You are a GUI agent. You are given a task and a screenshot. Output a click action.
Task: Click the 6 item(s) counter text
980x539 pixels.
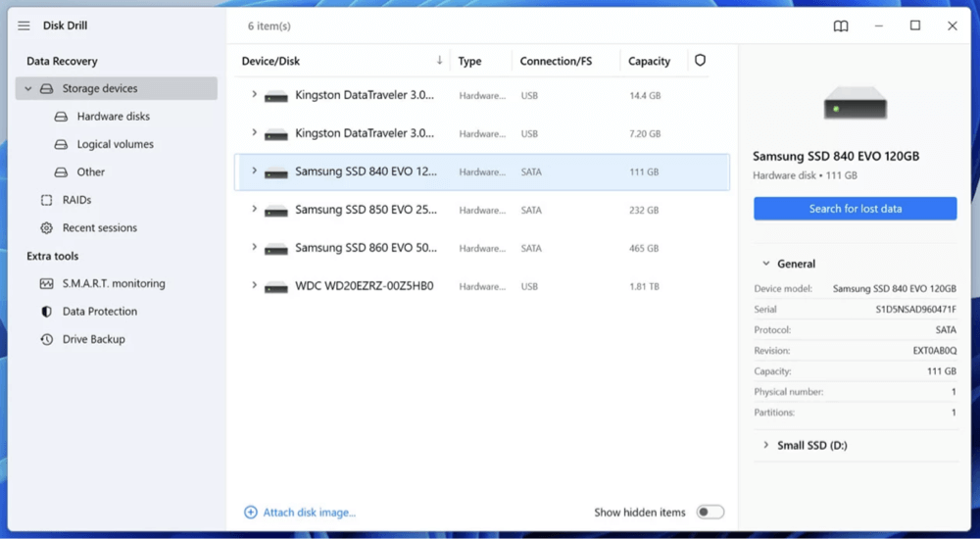(269, 26)
